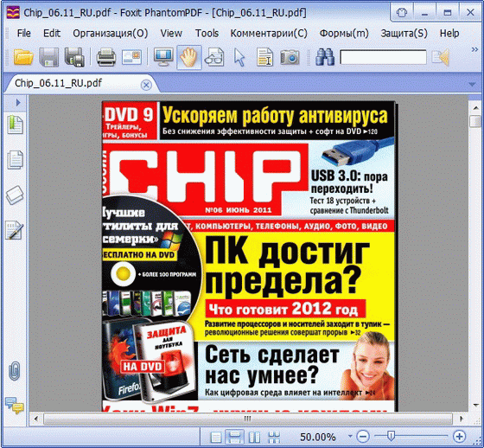Image resolution: width=484 pixels, height=448 pixels.
Task: Open the Signatures panel icon
Action: pos(15,230)
